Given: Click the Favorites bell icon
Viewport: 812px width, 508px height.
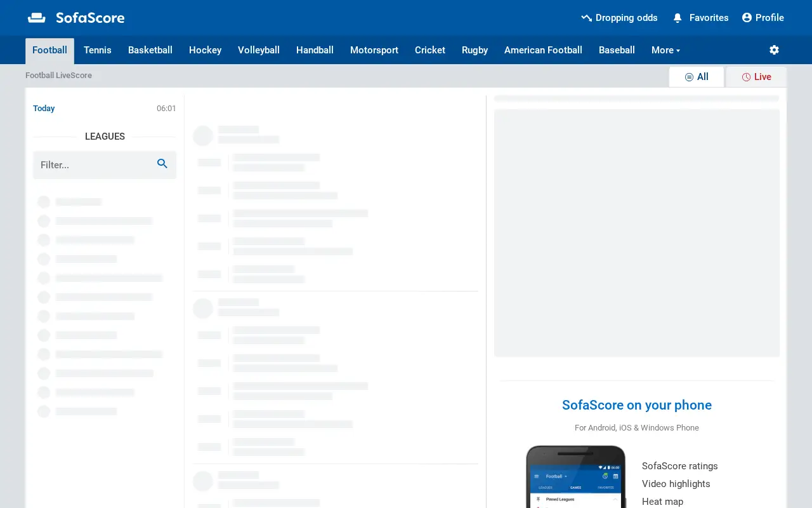Looking at the screenshot, I should coord(678,18).
